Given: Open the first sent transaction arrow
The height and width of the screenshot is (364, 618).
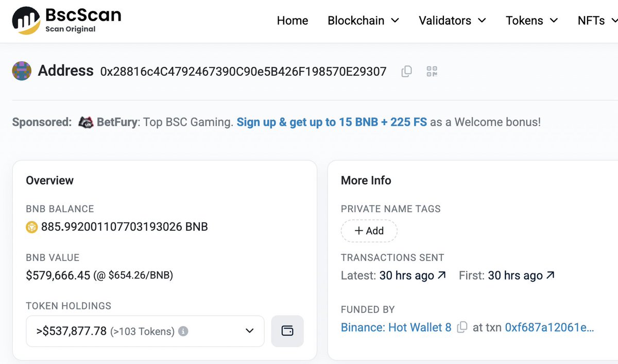Looking at the screenshot, I should pyautogui.click(x=550, y=275).
